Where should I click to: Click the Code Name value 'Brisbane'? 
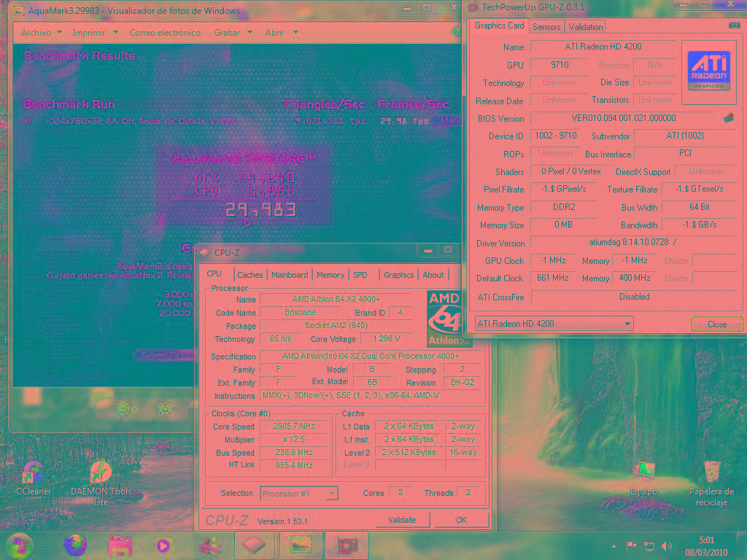(300, 312)
